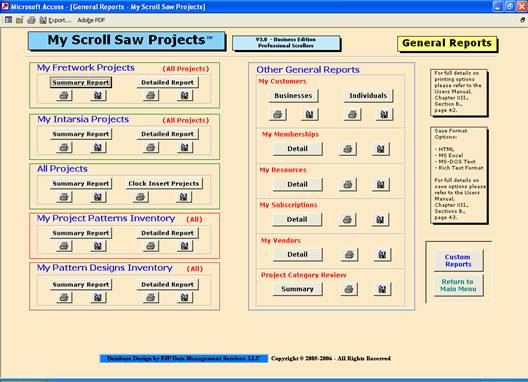Print the My Memberships detail report
Image resolution: width=528 pixels, height=382 pixels.
click(348, 149)
